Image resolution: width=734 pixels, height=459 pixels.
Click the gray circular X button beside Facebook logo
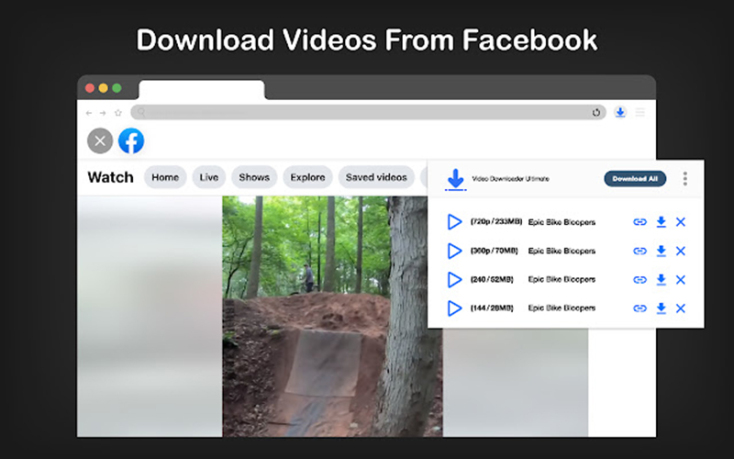100,141
